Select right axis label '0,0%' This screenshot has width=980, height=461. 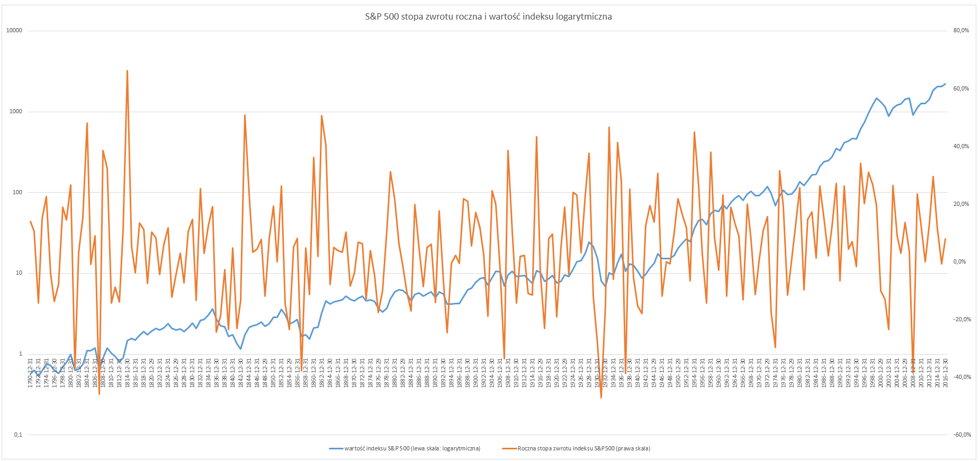coord(959,261)
